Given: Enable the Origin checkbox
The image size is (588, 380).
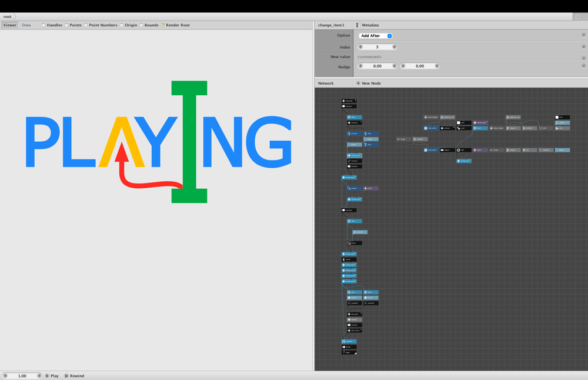Looking at the screenshot, I should (122, 25).
